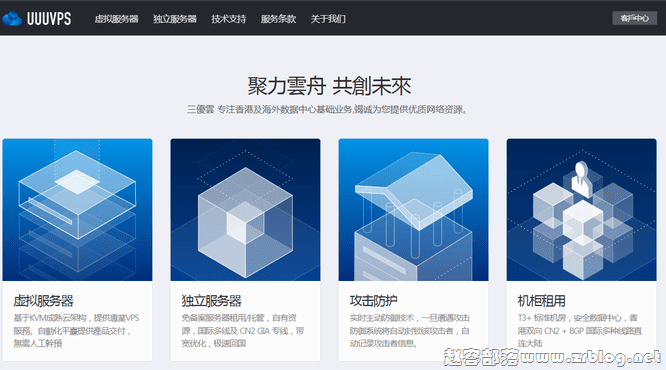Open the 独立服务器 navigation menu
Image resolution: width=666 pixels, height=370 pixels.
pos(175,19)
